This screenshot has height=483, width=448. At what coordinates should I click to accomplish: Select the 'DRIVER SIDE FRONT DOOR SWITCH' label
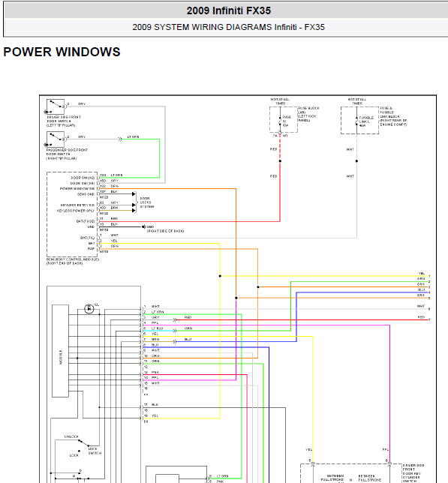tap(64, 121)
